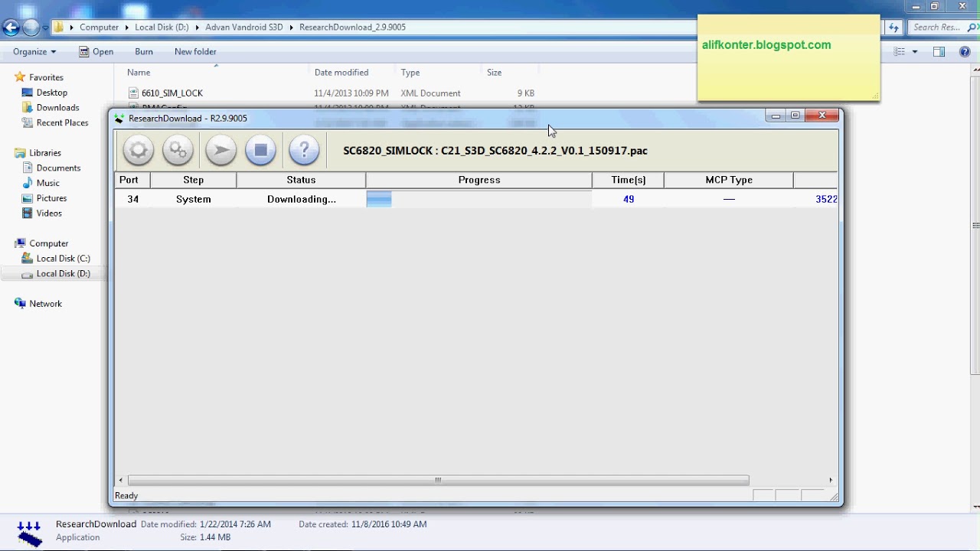Click the System step cell
This screenshot has width=980, height=551.
tap(194, 199)
